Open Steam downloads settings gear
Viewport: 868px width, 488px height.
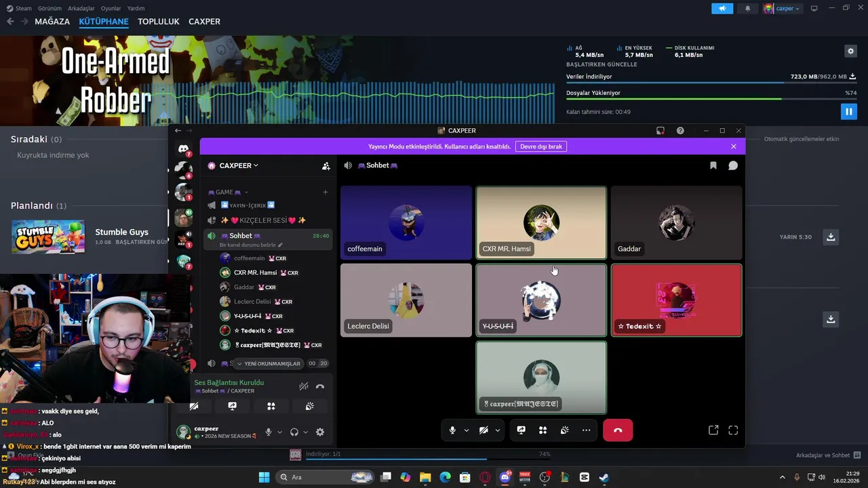click(x=850, y=51)
